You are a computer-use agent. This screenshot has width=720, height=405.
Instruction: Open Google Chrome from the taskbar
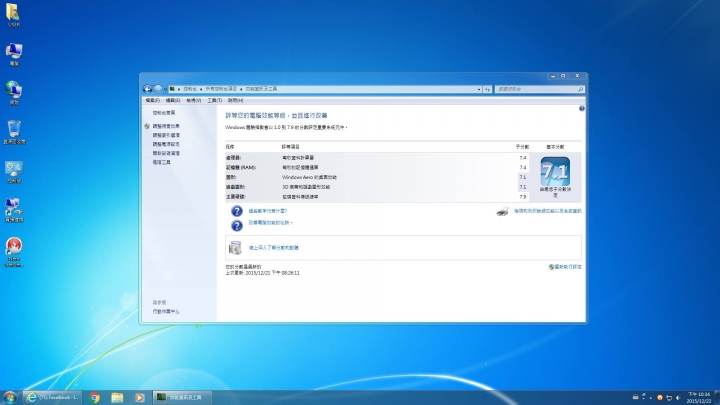[x=95, y=398]
